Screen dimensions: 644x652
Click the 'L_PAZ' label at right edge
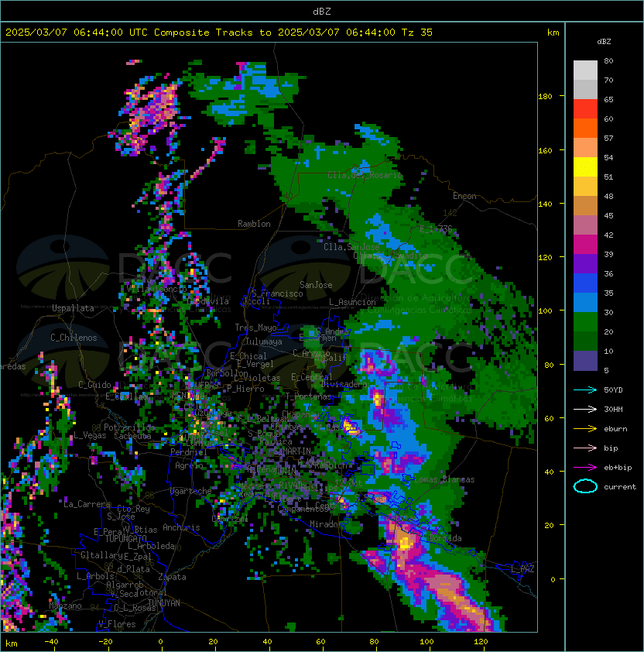(522, 569)
